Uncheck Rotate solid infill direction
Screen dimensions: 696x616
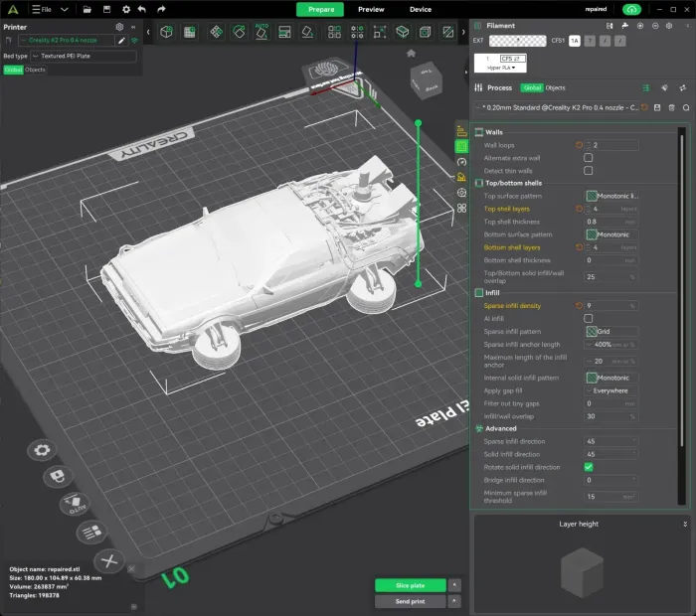pos(589,467)
